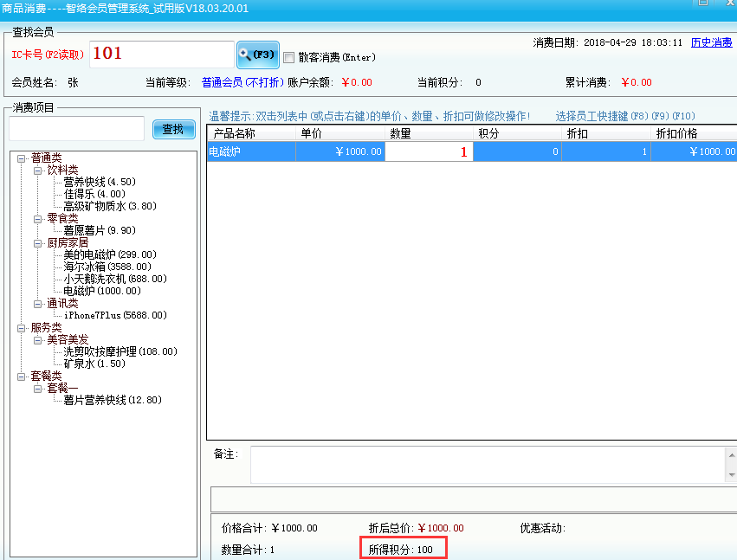Select 美的电磁炉 (299.00) item
737x560 pixels.
click(110, 254)
